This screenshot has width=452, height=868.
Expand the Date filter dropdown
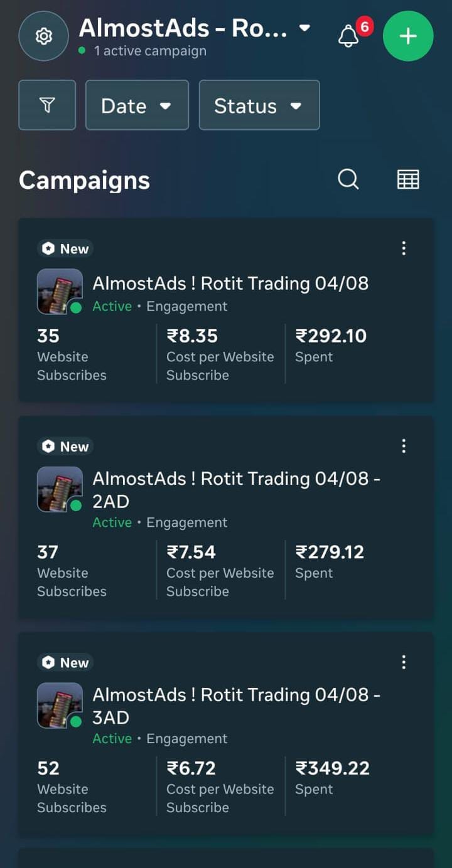137,105
